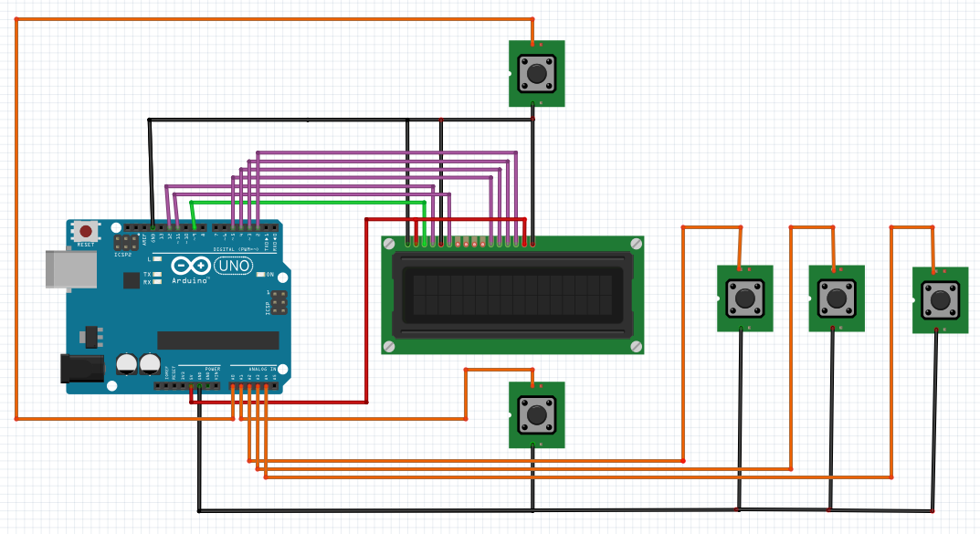Select the right silver capacitor on the Arduino
Image resolution: width=980 pixels, height=534 pixels.
click(x=150, y=364)
